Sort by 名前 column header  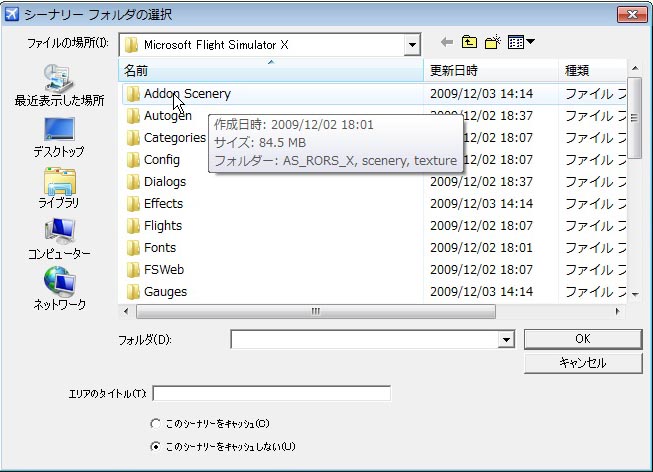pos(271,70)
